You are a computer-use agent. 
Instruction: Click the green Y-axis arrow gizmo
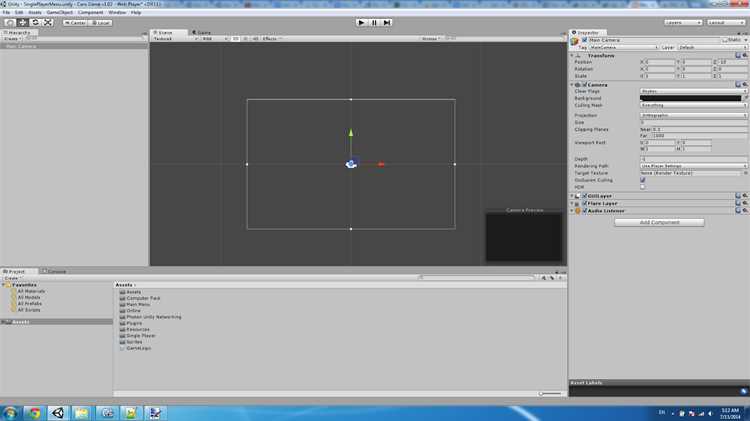[x=351, y=133]
